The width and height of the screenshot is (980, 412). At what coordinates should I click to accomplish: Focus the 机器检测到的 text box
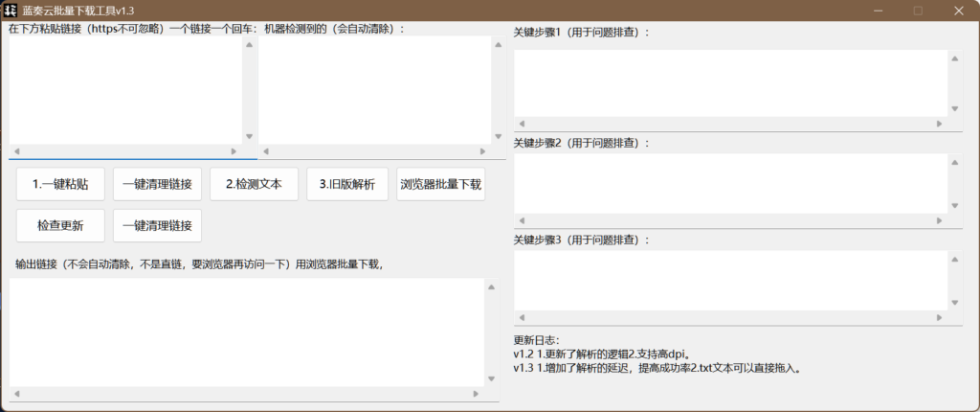point(375,90)
